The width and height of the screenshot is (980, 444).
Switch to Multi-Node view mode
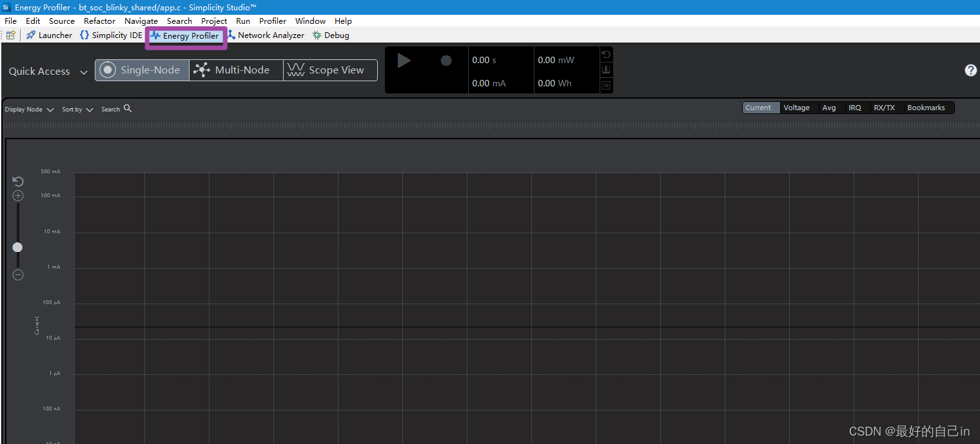click(x=236, y=70)
